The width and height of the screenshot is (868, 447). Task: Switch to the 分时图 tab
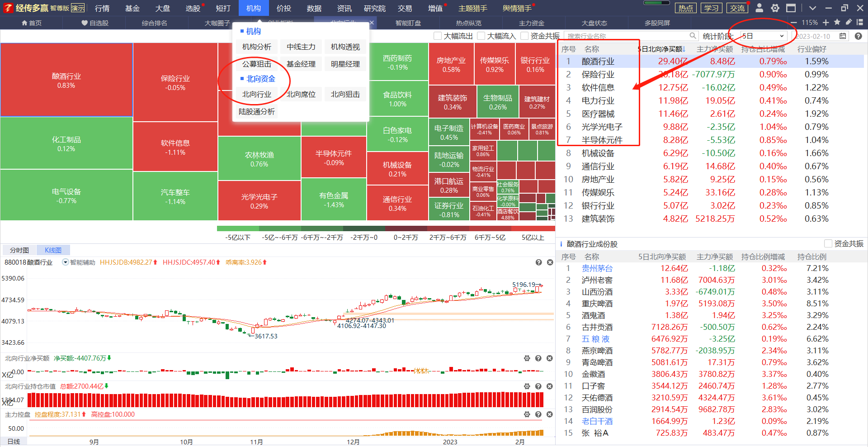point(19,250)
